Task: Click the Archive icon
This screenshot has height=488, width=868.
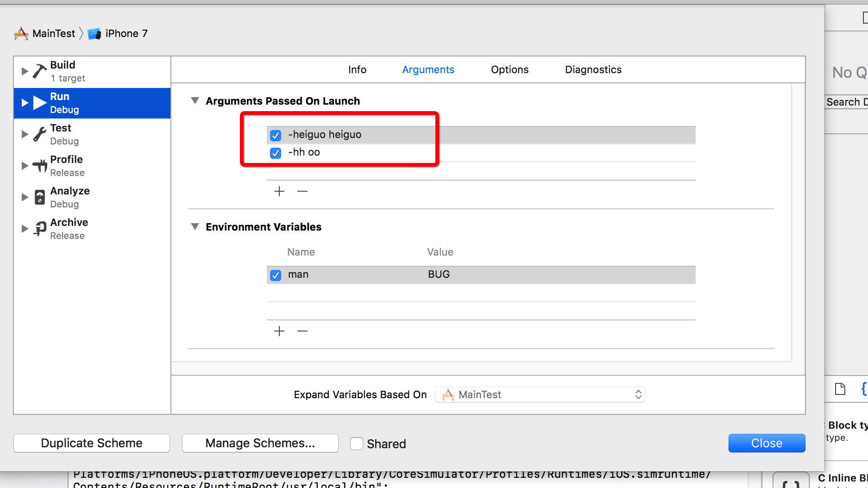Action: click(x=40, y=228)
